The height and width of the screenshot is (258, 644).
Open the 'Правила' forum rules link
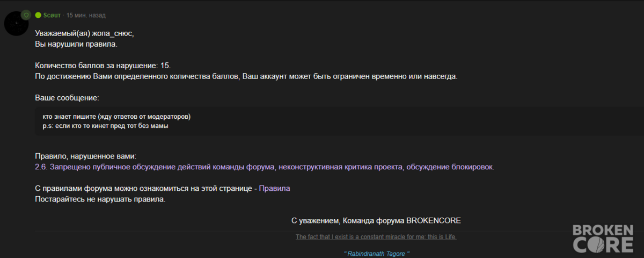click(x=275, y=189)
